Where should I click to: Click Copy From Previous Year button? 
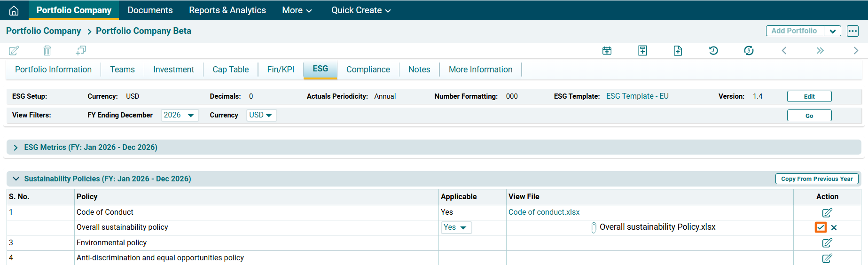(816, 179)
